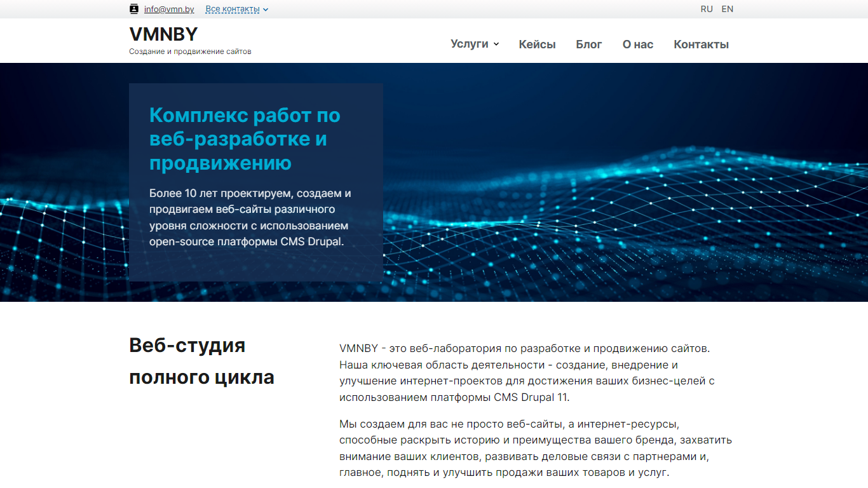Navigate to the "Блог" section

[589, 44]
